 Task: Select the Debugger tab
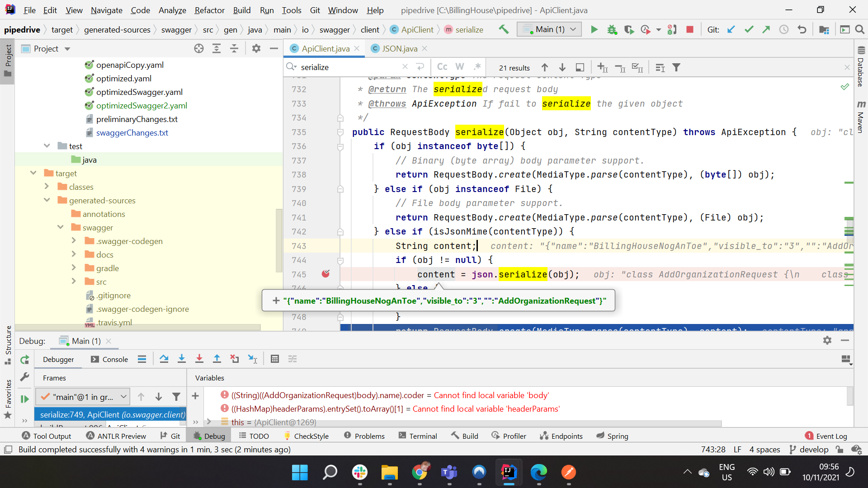tap(58, 360)
